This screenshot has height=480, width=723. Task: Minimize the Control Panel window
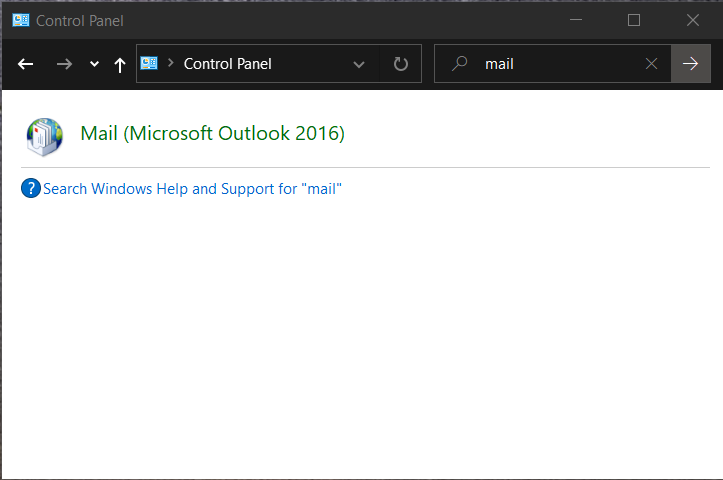[x=575, y=20]
